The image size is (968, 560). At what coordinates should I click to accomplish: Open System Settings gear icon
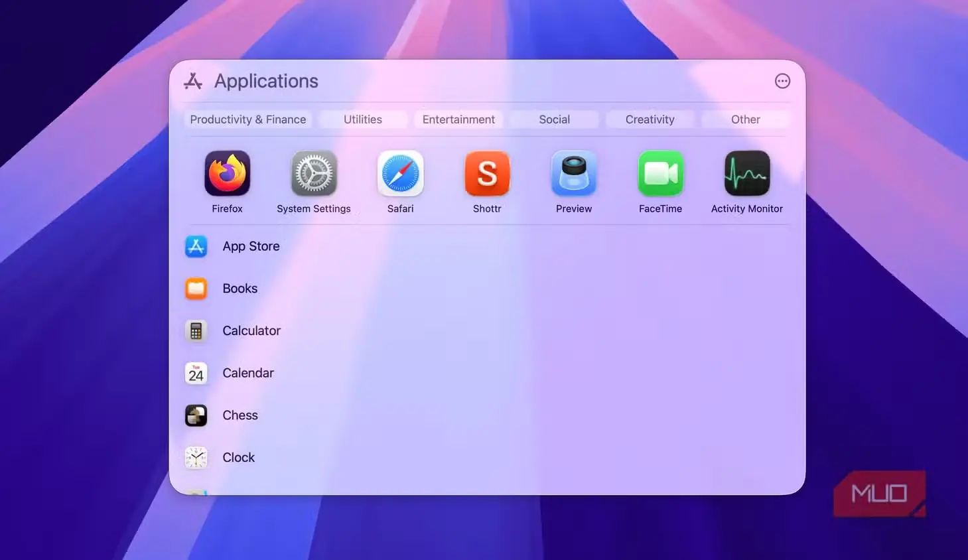(x=314, y=173)
